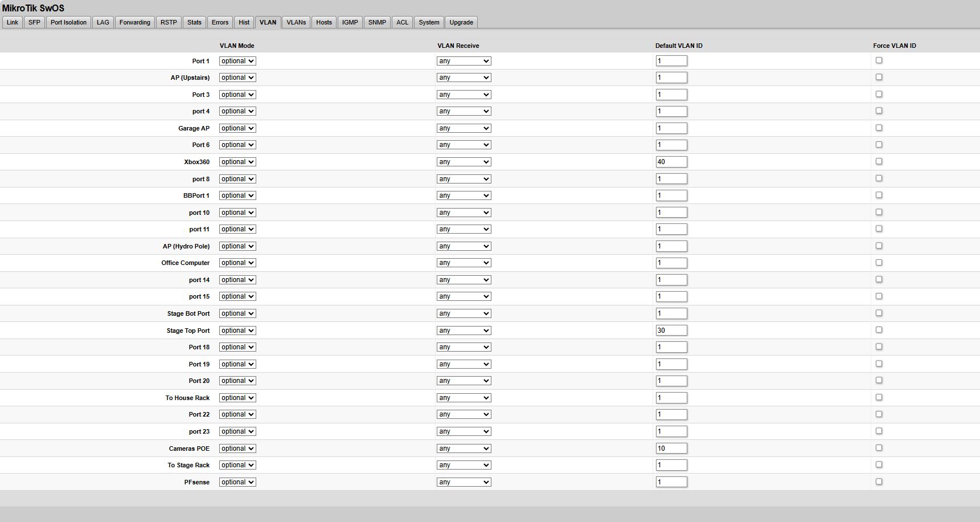This screenshot has width=980, height=522.
Task: Check Force VLAN ID for PFsense
Action: click(x=879, y=482)
